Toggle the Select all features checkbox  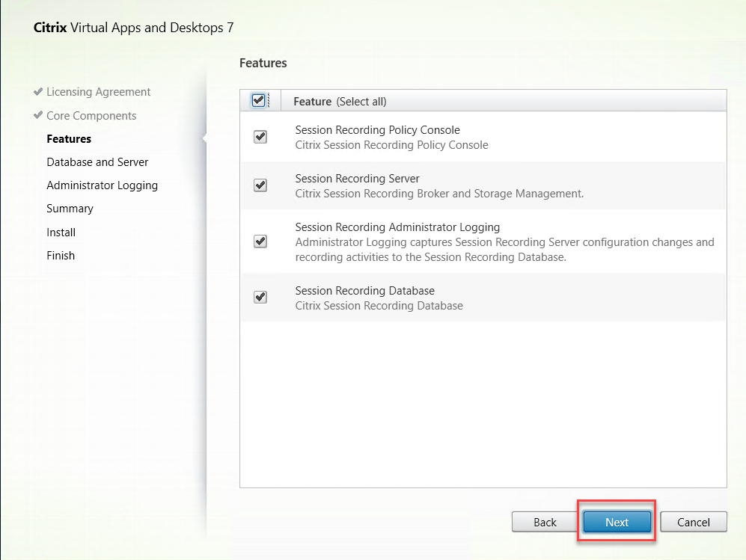click(259, 101)
